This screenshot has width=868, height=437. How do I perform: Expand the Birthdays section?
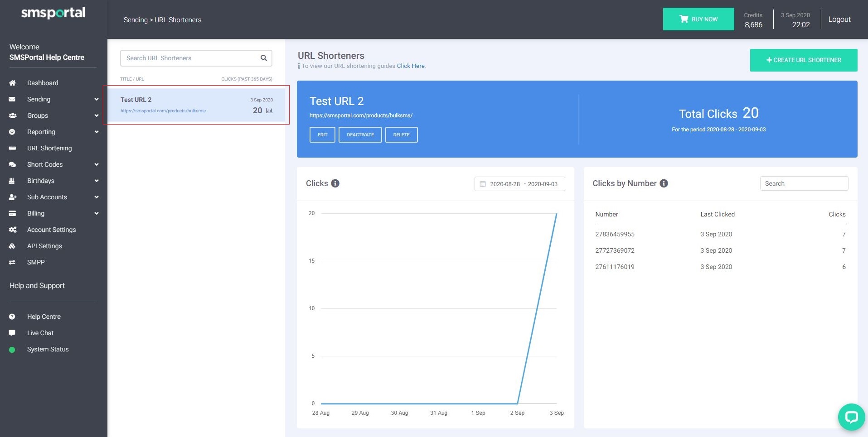coord(96,181)
